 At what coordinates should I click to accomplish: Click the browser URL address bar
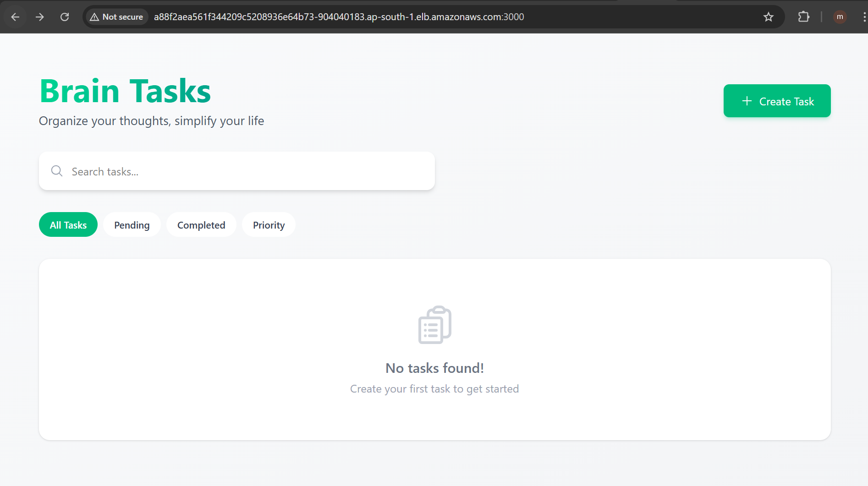(339, 17)
